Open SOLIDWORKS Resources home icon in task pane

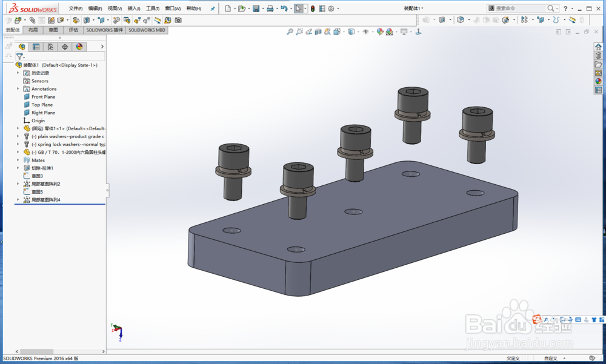click(x=598, y=47)
